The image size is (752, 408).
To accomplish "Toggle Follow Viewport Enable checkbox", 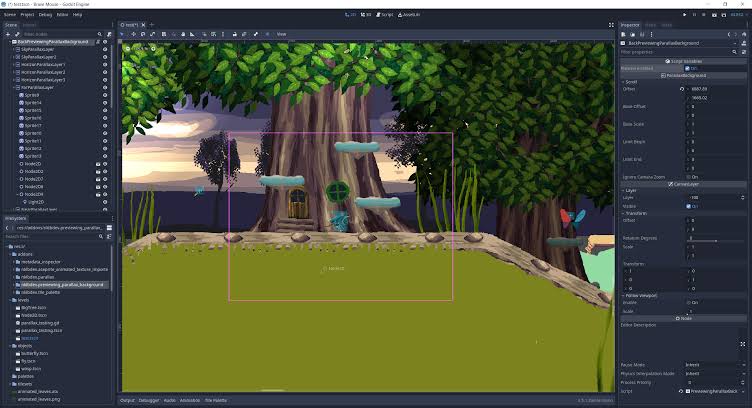I will 689,303.
